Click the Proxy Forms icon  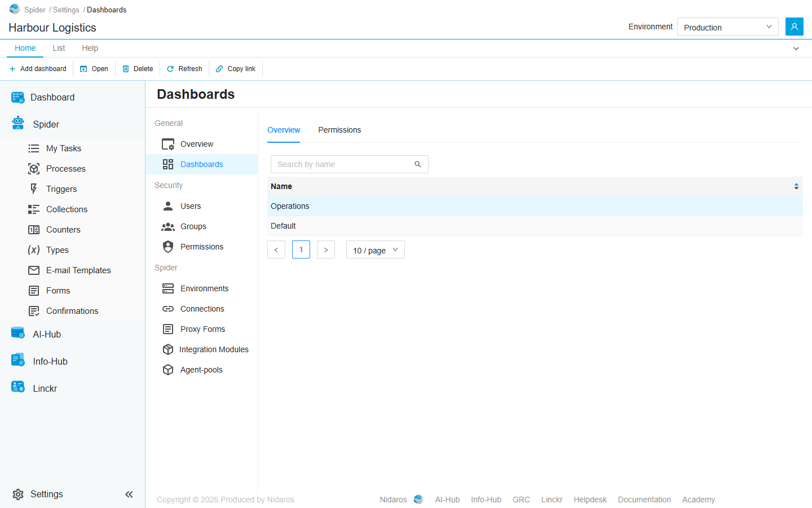pyautogui.click(x=168, y=329)
